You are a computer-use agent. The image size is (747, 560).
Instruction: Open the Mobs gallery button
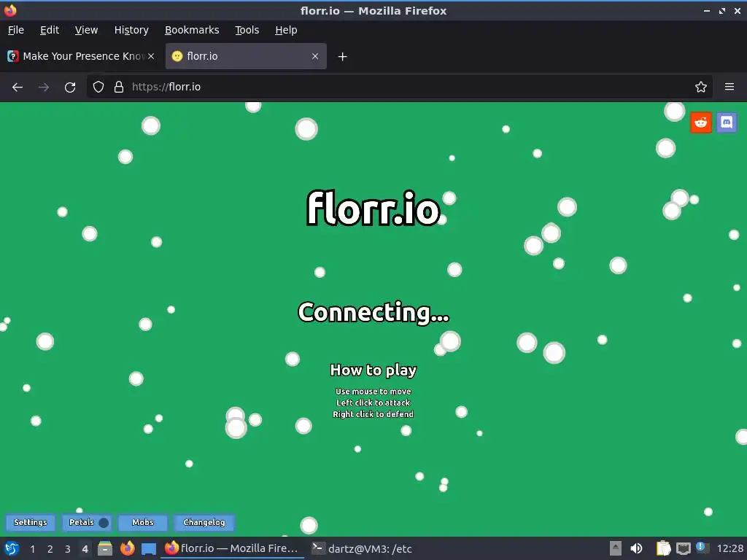click(x=143, y=522)
